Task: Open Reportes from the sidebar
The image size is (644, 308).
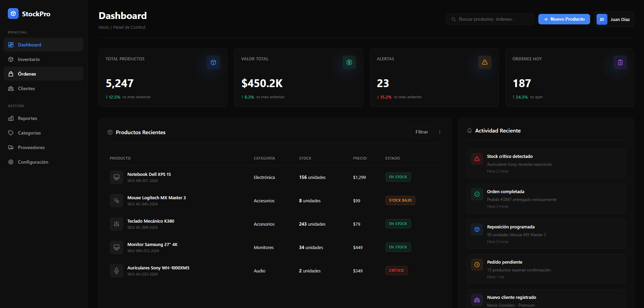Action: pos(27,118)
